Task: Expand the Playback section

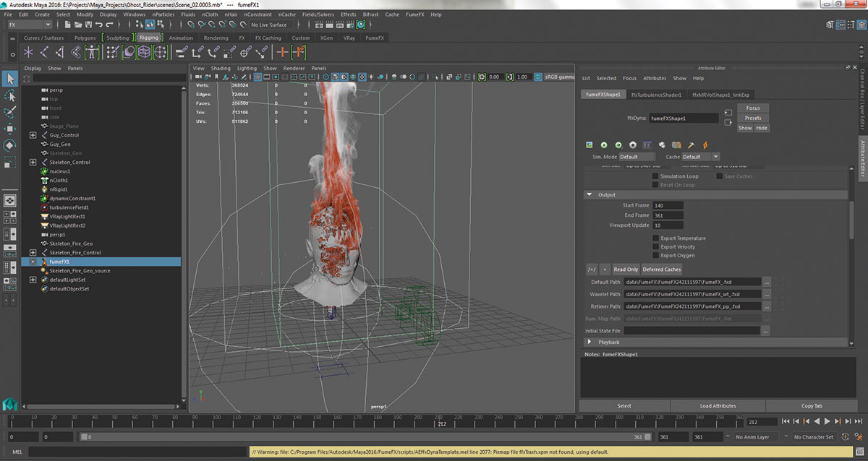Action: 590,342
